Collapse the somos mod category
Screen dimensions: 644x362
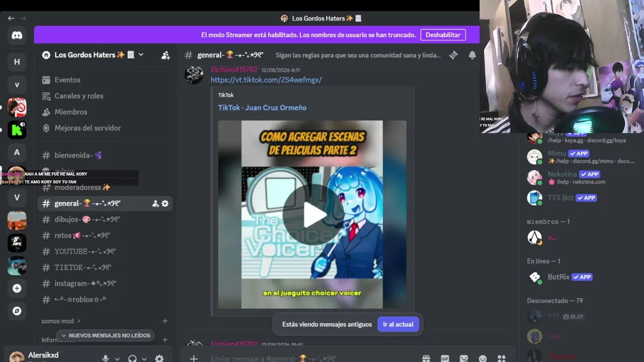pos(61,321)
